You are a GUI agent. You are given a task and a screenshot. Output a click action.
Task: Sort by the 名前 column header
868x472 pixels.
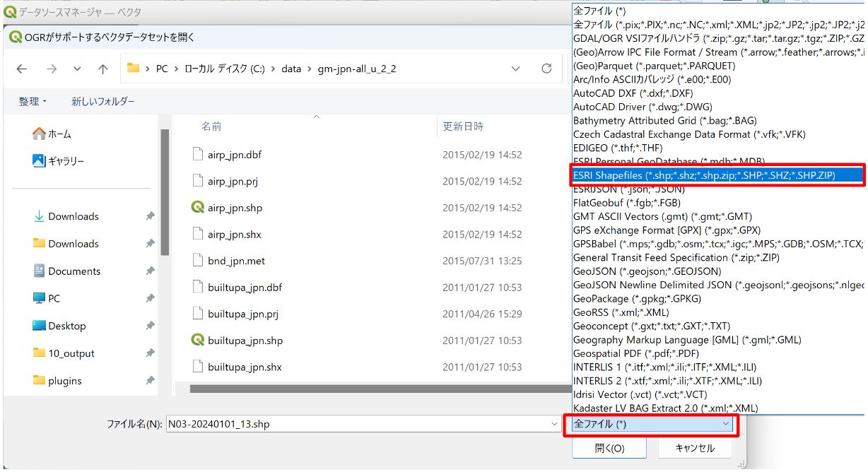point(211,126)
